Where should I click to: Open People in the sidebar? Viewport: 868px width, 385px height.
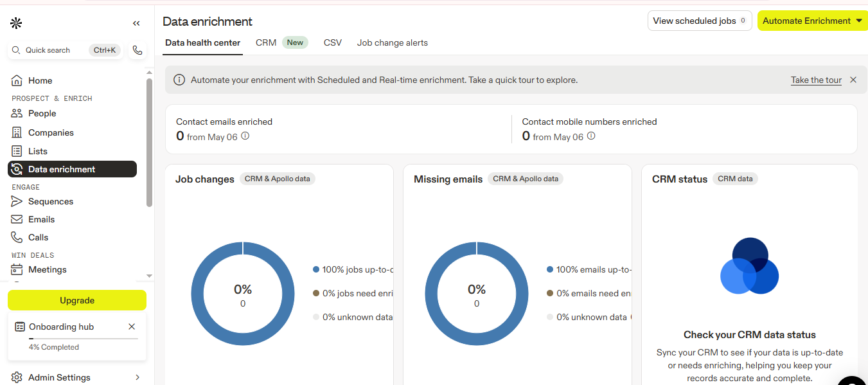pyautogui.click(x=42, y=113)
